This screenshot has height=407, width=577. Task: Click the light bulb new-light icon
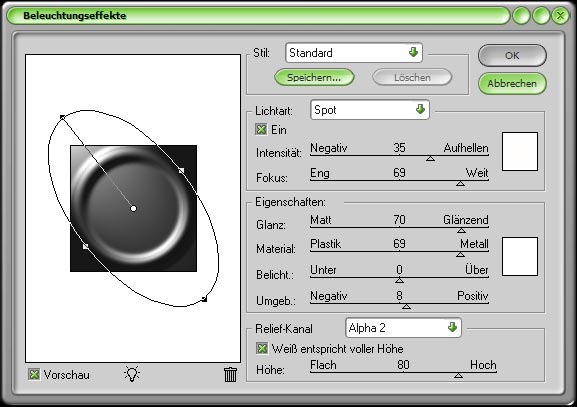[132, 374]
